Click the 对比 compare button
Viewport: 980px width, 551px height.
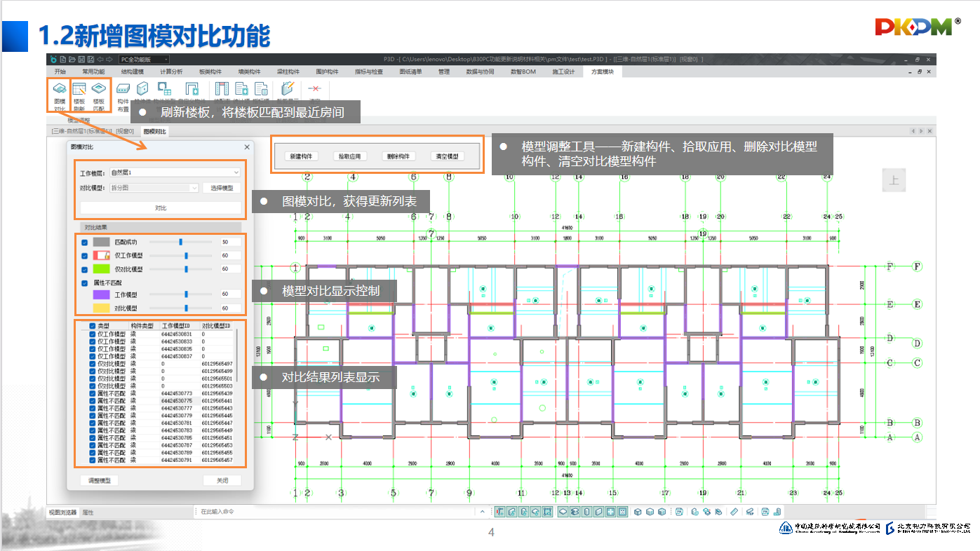click(x=161, y=208)
